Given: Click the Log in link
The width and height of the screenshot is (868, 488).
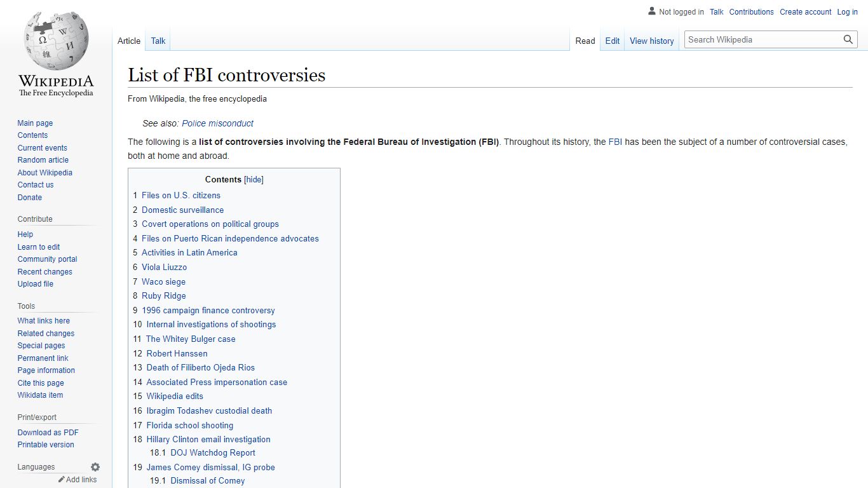Looking at the screenshot, I should pos(848,12).
